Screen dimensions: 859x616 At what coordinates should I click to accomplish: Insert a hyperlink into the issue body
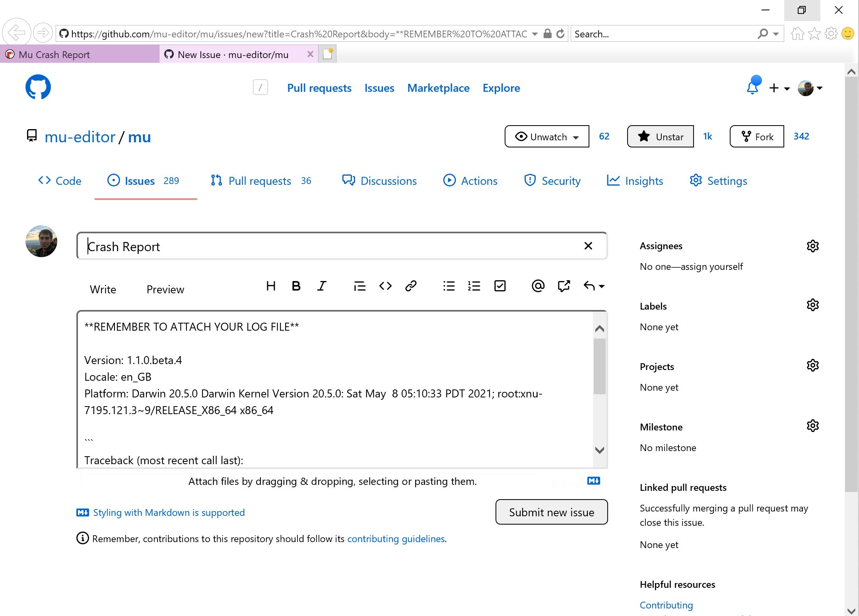(x=411, y=286)
